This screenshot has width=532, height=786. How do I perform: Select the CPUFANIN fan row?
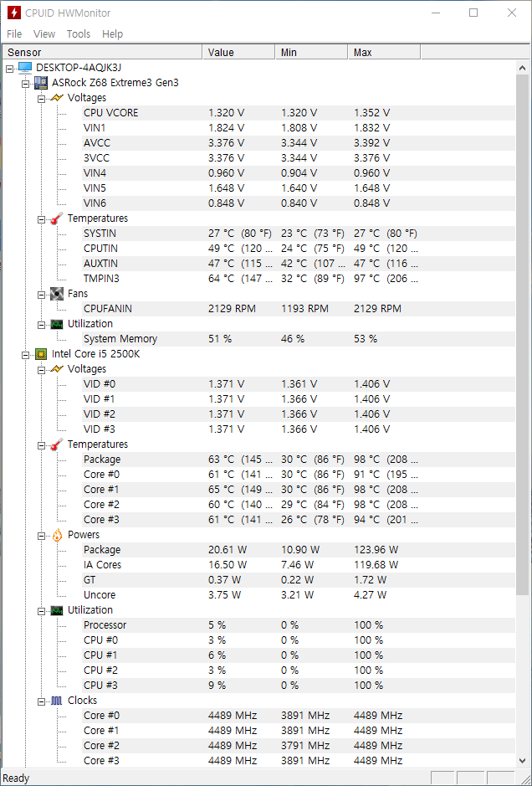[299, 309]
